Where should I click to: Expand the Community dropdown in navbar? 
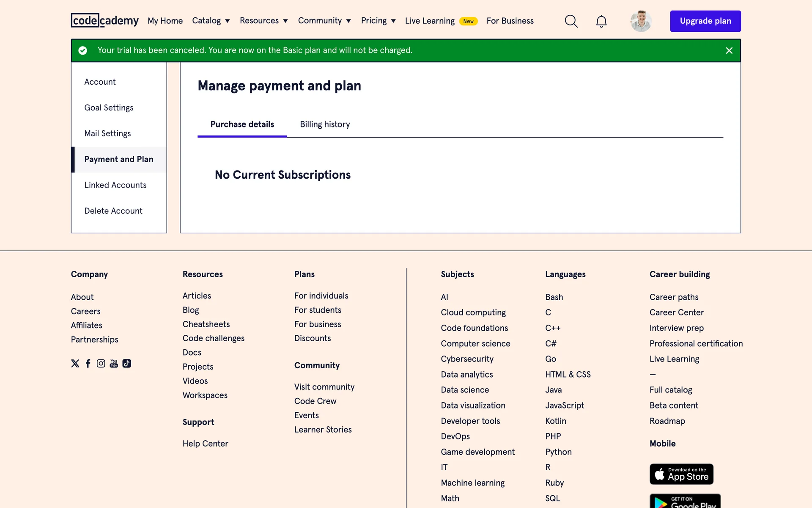324,21
